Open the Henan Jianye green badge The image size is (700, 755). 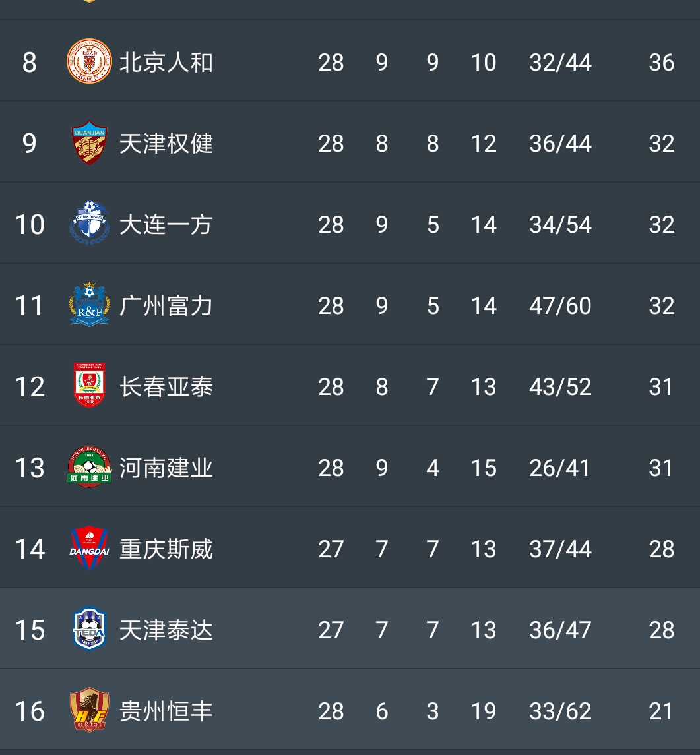coord(89,467)
